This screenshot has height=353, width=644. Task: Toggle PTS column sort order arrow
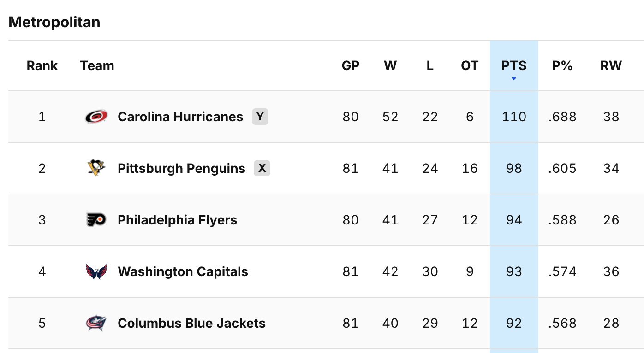click(514, 78)
